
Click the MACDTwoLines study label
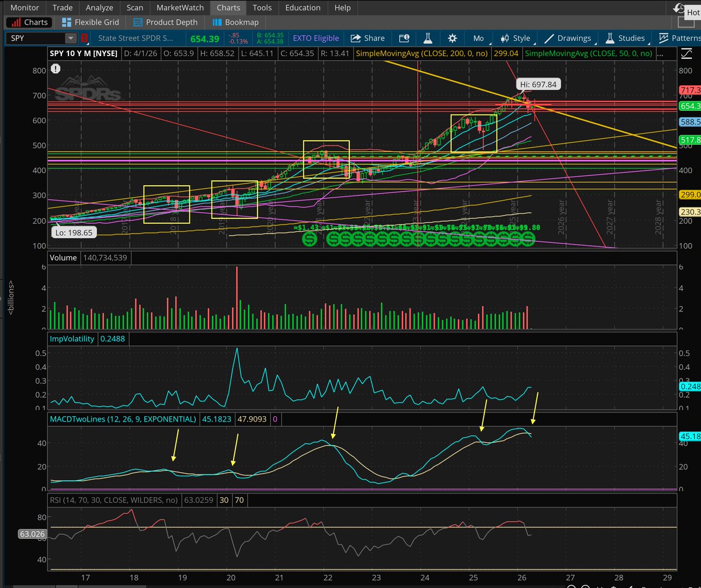(x=123, y=419)
